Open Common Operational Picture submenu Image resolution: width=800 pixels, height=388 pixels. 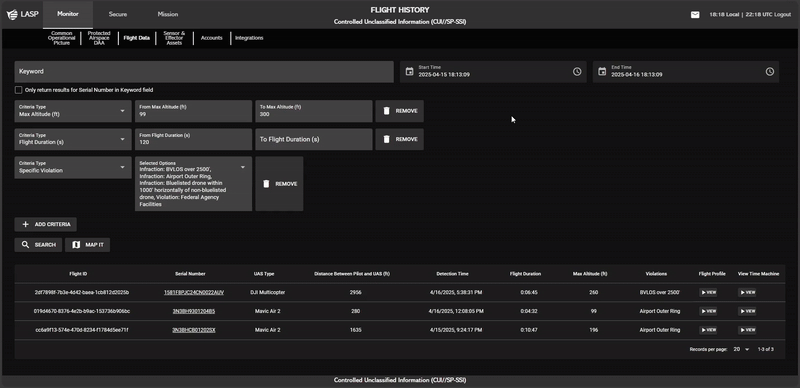[x=62, y=38]
